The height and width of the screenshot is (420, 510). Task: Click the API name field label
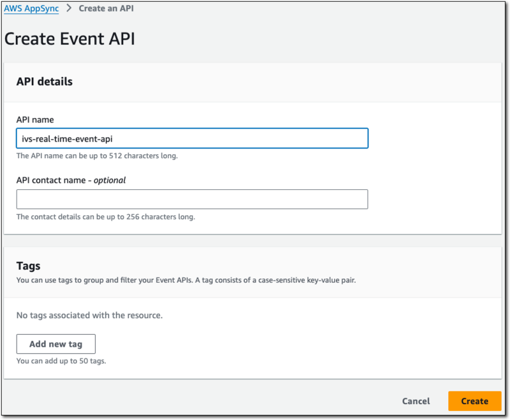(34, 119)
